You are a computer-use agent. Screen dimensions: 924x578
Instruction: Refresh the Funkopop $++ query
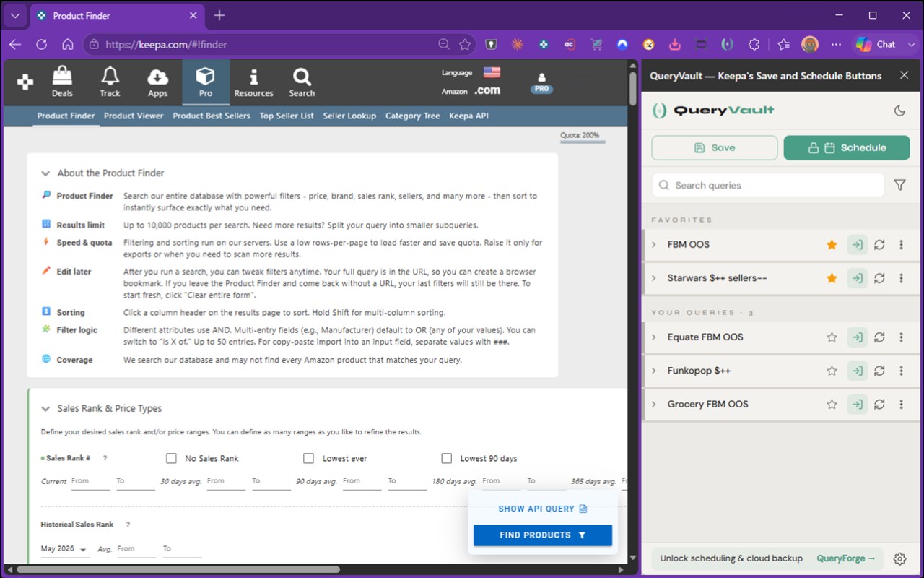879,371
